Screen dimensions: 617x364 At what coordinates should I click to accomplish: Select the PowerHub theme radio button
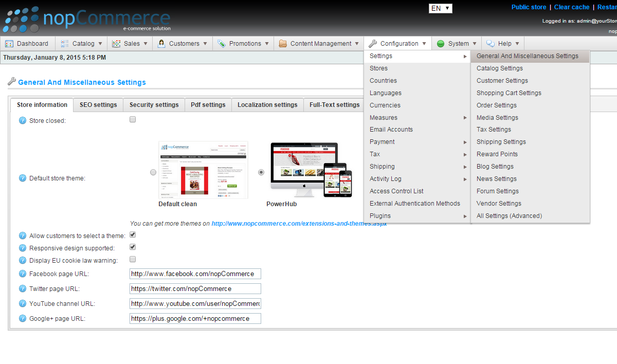tap(261, 172)
